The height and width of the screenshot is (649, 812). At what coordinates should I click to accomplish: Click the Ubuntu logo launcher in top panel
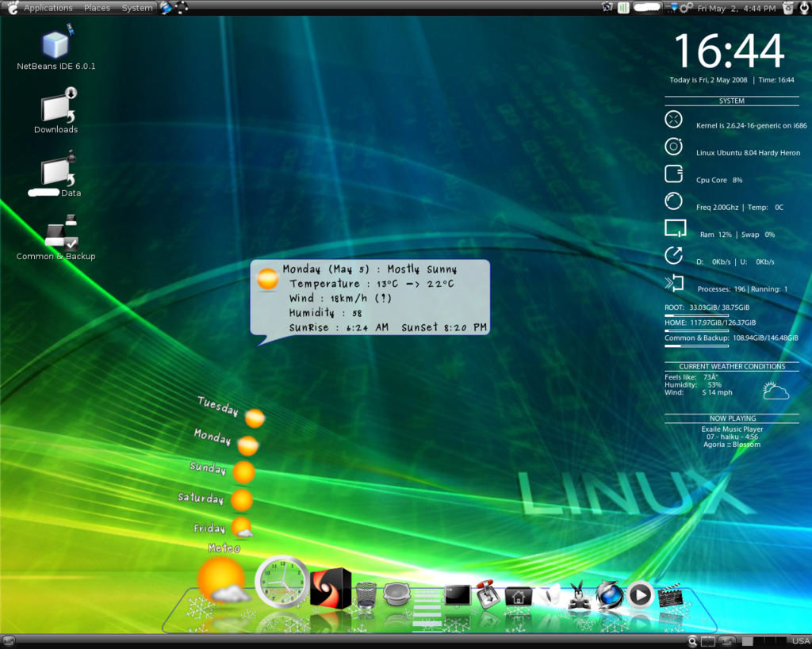click(x=182, y=8)
